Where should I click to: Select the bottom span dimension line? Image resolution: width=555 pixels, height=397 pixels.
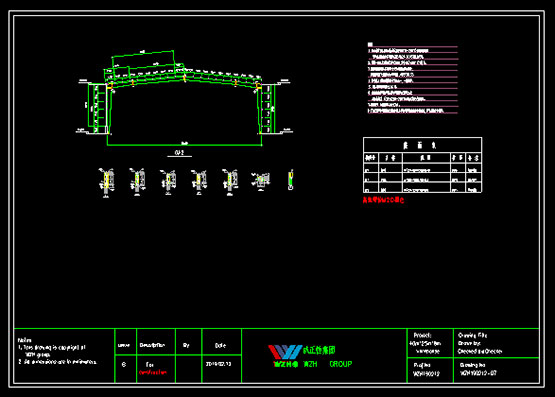pos(184,145)
